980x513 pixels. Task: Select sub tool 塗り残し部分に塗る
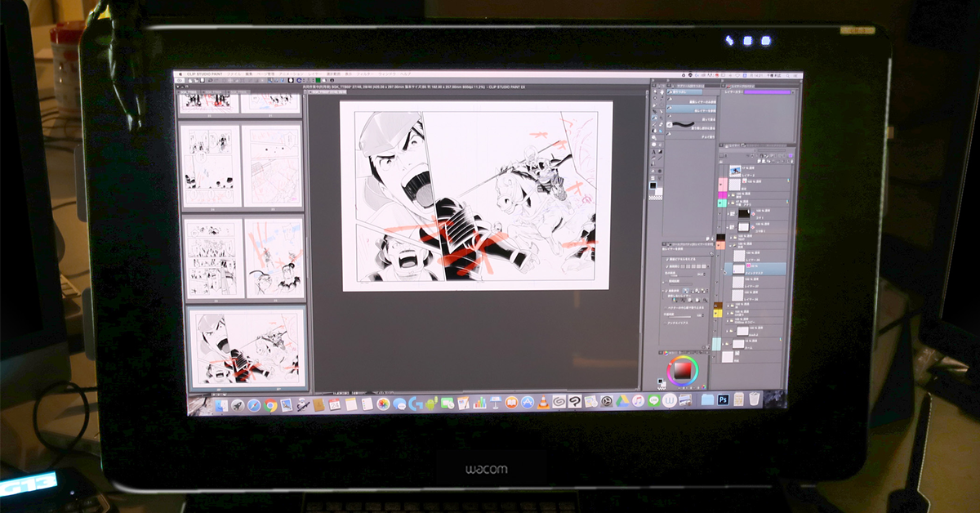(x=692, y=125)
